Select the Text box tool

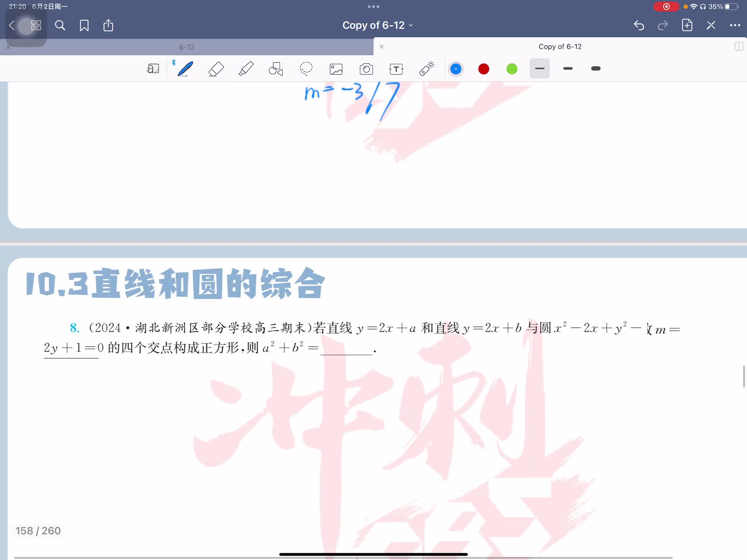click(x=396, y=69)
